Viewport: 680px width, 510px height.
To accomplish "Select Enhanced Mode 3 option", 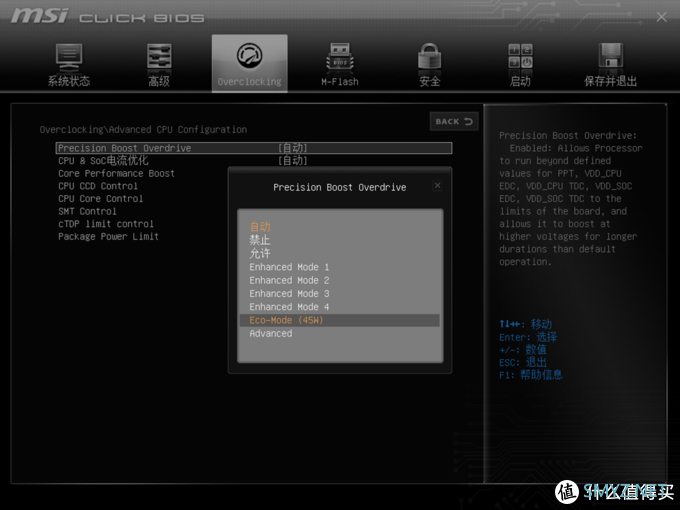I will point(289,294).
